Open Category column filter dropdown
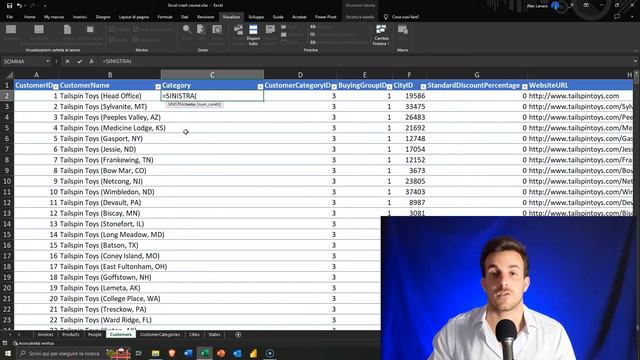This screenshot has height=360, width=640. [x=260, y=86]
